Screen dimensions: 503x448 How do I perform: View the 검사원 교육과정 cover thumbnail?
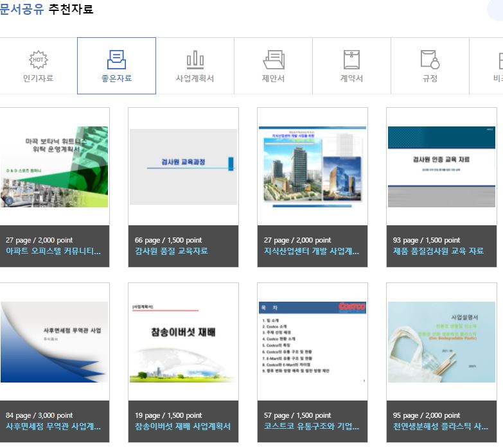183,167
